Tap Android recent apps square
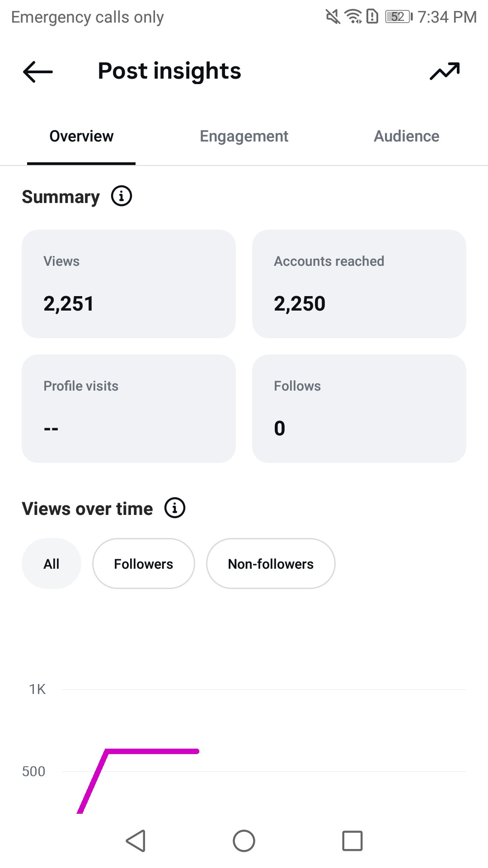This screenshot has width=488, height=868. 352,841
